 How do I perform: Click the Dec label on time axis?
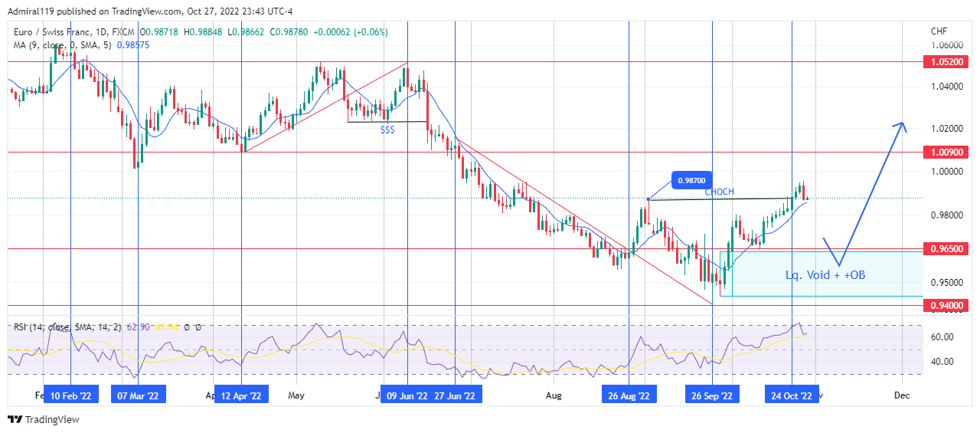click(902, 395)
